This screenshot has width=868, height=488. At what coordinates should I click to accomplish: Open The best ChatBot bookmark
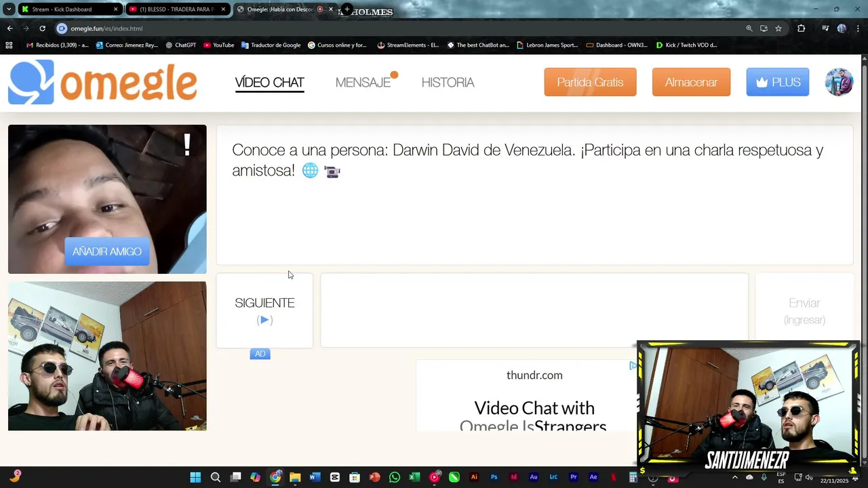click(x=478, y=45)
